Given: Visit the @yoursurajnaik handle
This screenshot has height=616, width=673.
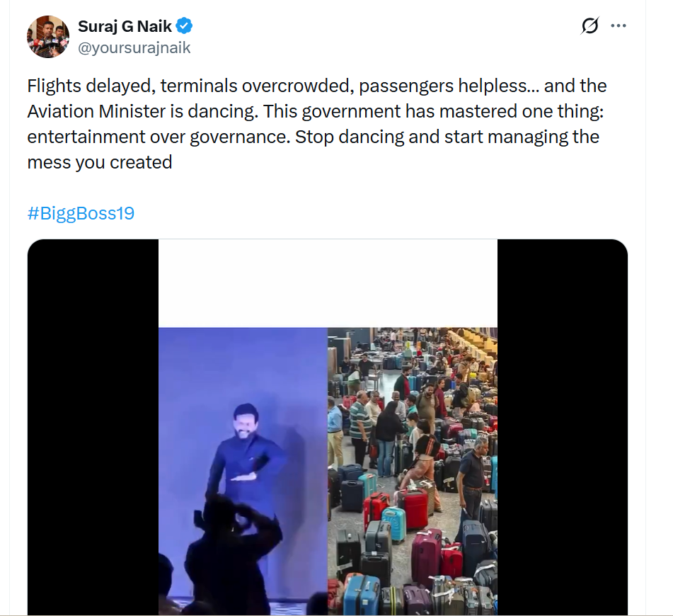Looking at the screenshot, I should pyautogui.click(x=134, y=47).
